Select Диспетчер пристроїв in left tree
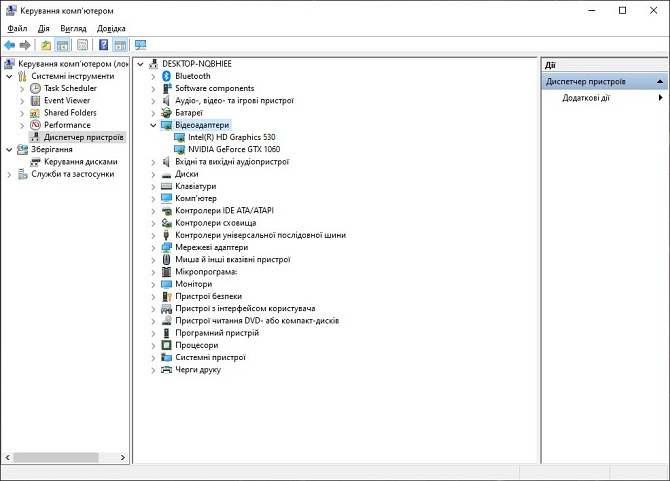The image size is (670, 481). click(x=83, y=137)
